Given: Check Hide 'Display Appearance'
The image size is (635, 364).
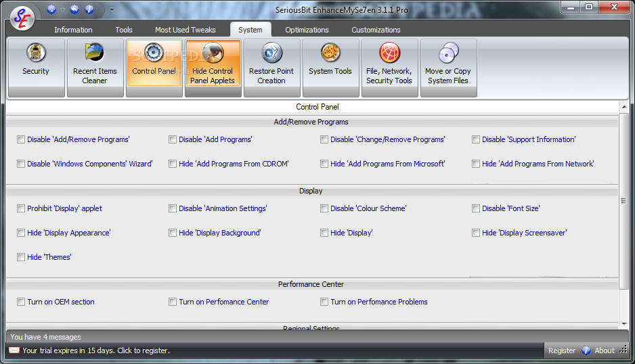Looking at the screenshot, I should coord(21,233).
